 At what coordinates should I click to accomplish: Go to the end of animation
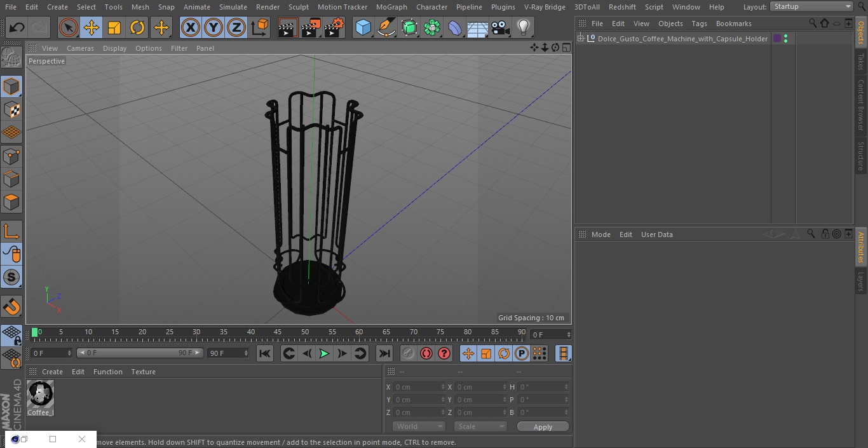[384, 353]
